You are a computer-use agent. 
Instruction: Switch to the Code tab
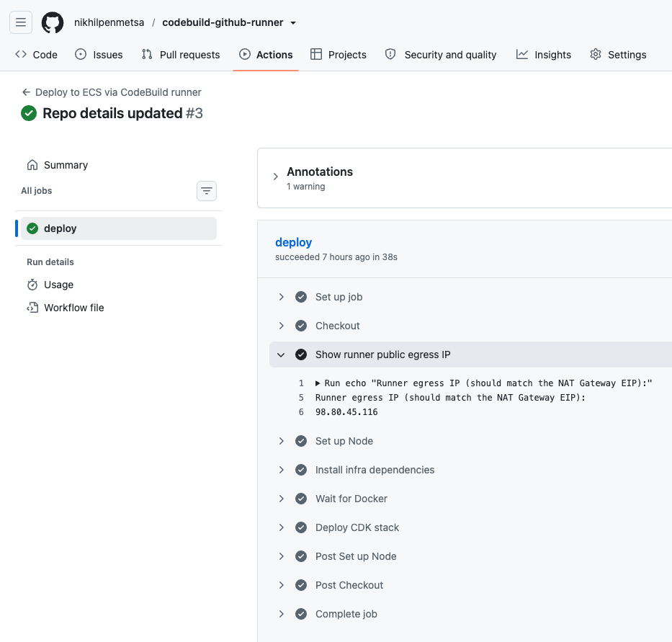(x=37, y=55)
